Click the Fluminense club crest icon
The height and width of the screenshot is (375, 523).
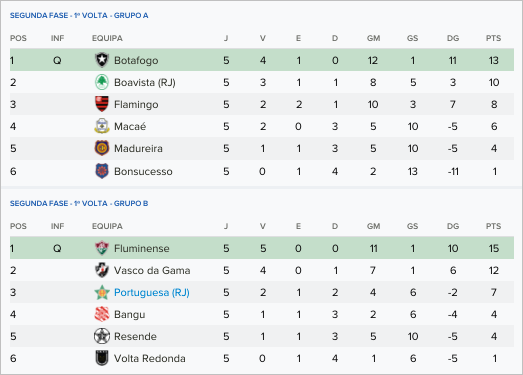coord(102,248)
